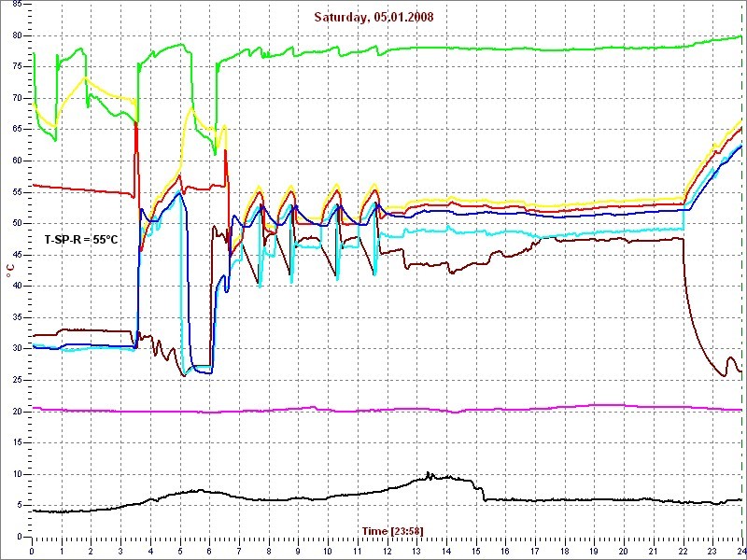The height and width of the screenshot is (560, 747).
Task: Click hour 5 on the time axis
Action: coord(180,550)
